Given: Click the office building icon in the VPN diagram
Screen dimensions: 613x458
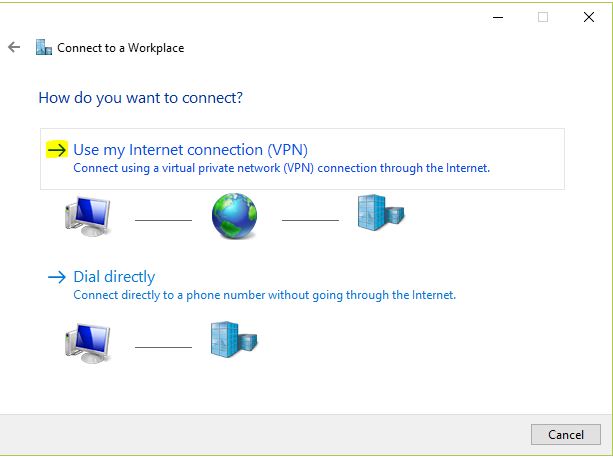Looking at the screenshot, I should (381, 213).
